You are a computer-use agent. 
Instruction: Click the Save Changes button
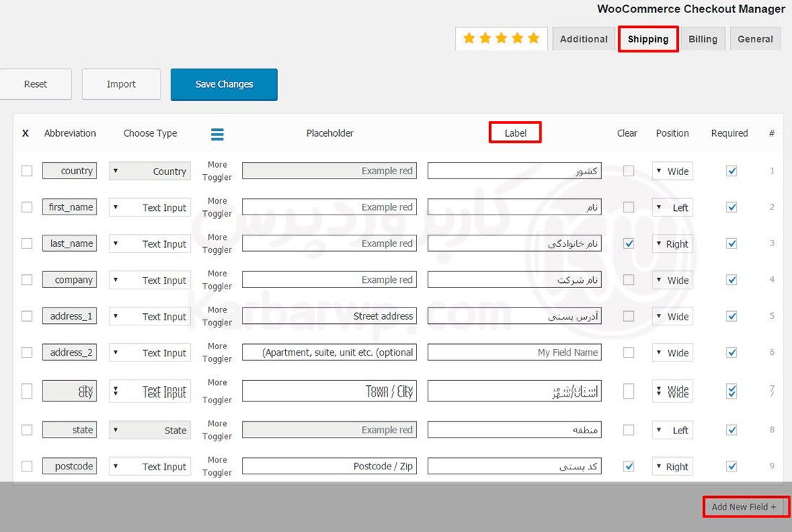224,84
